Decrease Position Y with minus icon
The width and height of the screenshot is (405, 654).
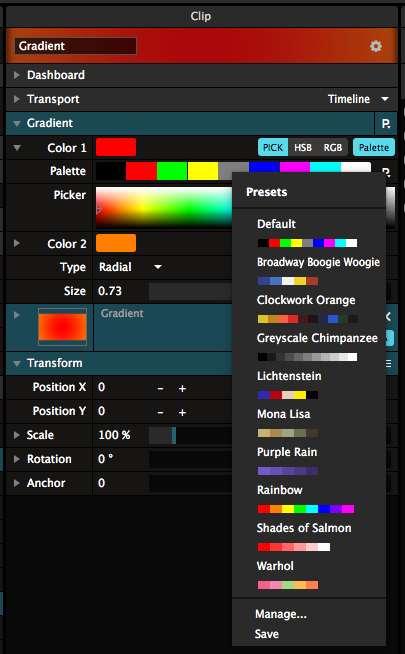[x=160, y=413]
